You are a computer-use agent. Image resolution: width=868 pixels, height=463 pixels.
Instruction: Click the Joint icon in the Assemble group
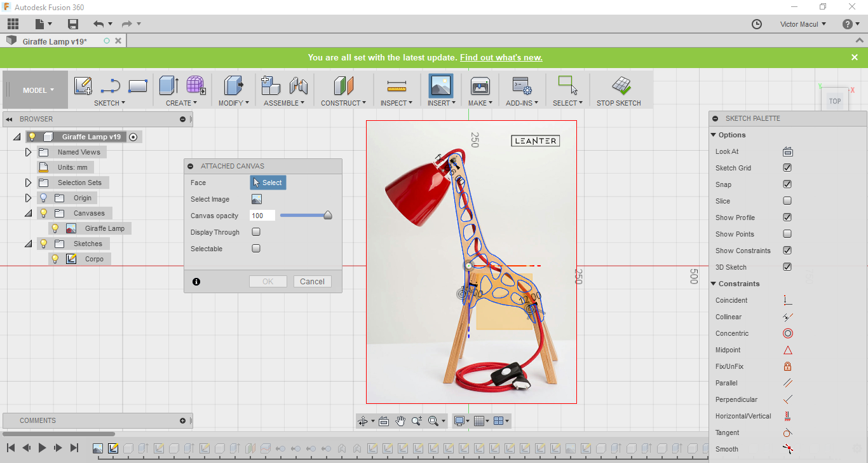tap(298, 85)
